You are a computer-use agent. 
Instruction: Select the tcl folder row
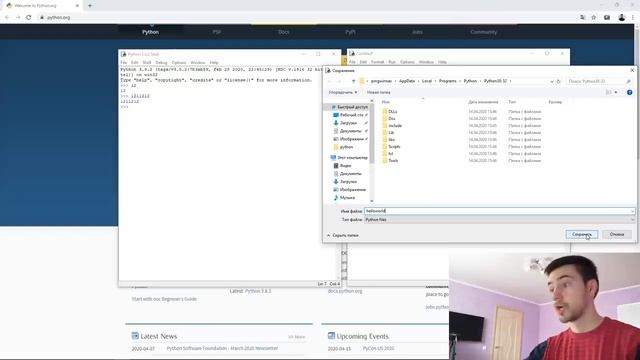463,153
